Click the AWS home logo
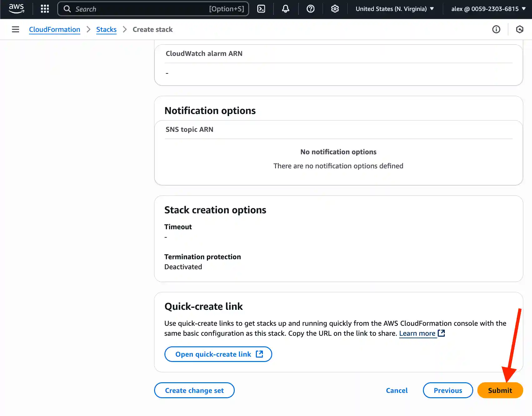 tap(16, 9)
